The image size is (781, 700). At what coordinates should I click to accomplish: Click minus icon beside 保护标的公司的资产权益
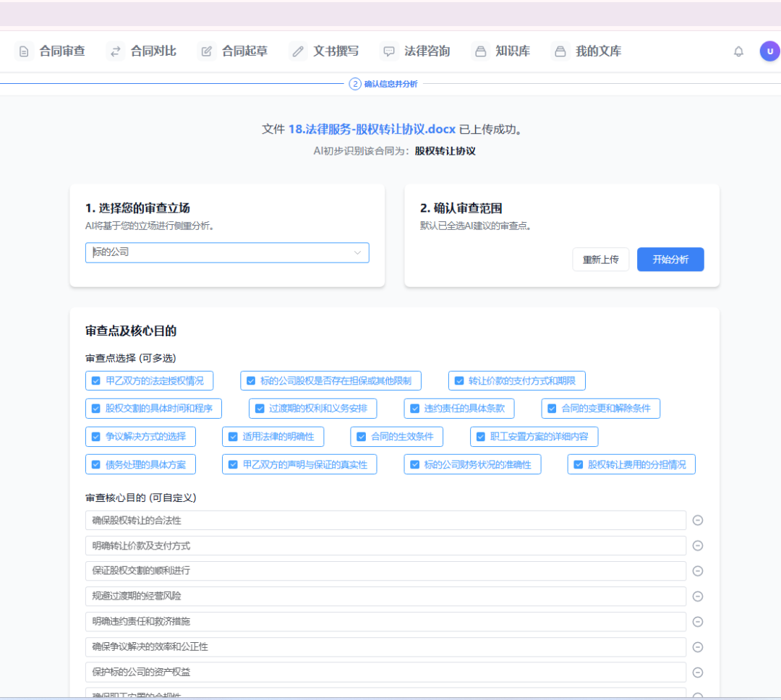coord(698,673)
